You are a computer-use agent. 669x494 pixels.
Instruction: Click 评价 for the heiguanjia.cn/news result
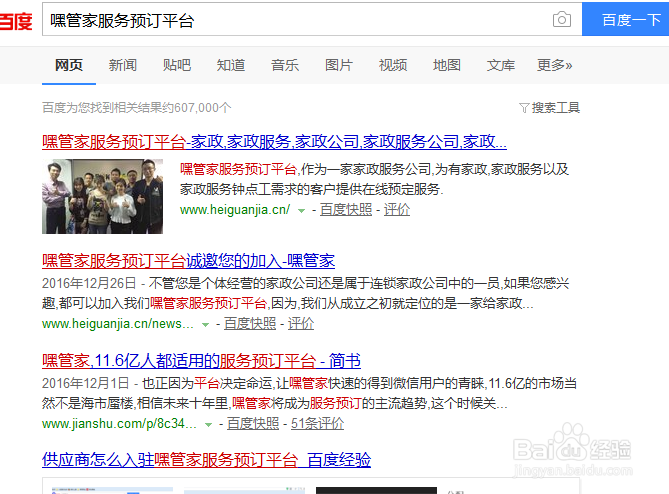pos(301,324)
